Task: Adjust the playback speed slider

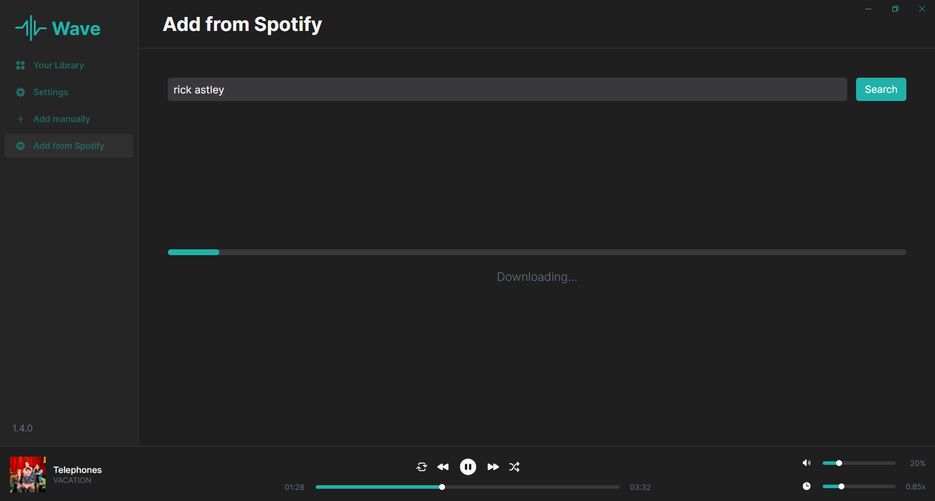Action: (x=858, y=486)
